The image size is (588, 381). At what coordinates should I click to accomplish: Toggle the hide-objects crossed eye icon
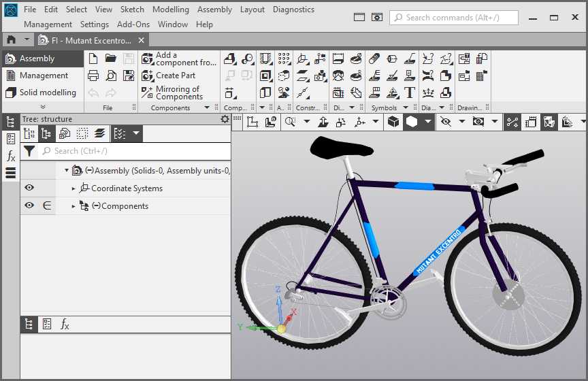(x=446, y=122)
